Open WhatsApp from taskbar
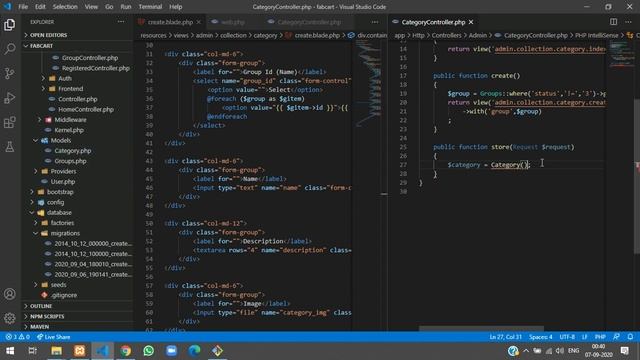 (x=149, y=351)
